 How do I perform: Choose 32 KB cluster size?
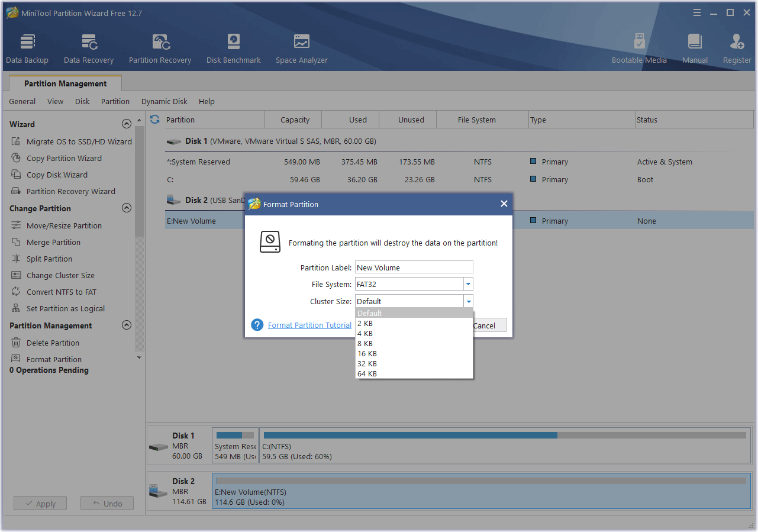414,363
